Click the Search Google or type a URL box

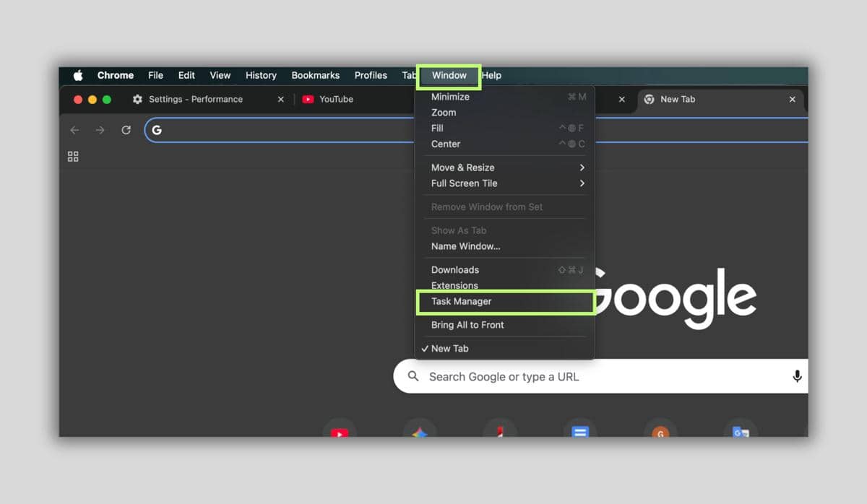point(600,376)
